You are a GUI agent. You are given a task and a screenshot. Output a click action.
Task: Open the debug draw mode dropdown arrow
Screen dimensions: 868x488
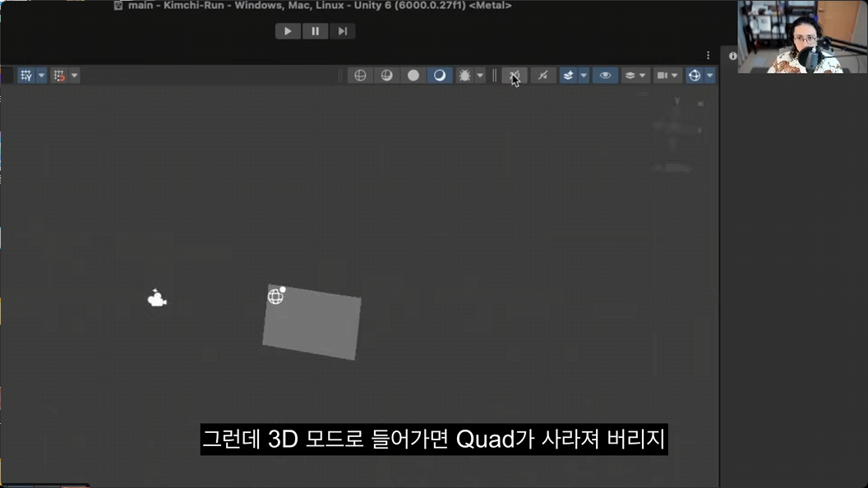(480, 76)
